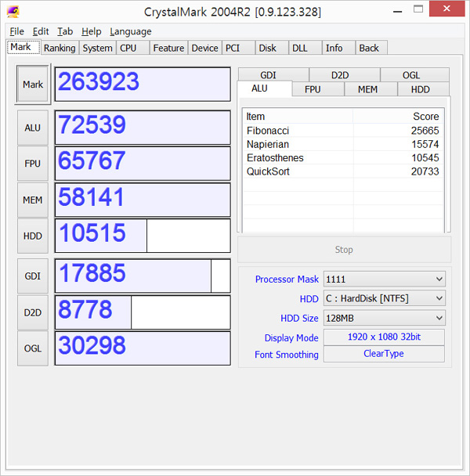Select the MEM results tab
The width and height of the screenshot is (470, 476).
(371, 89)
